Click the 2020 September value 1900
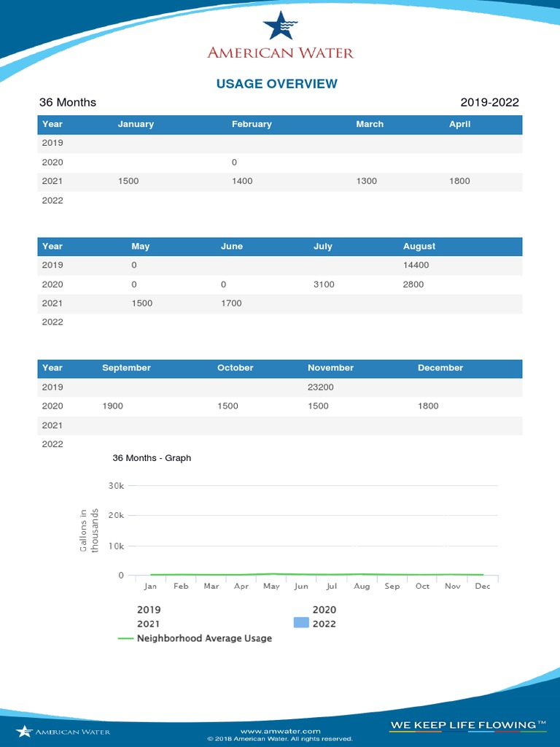This screenshot has width=560, height=747. click(x=112, y=406)
